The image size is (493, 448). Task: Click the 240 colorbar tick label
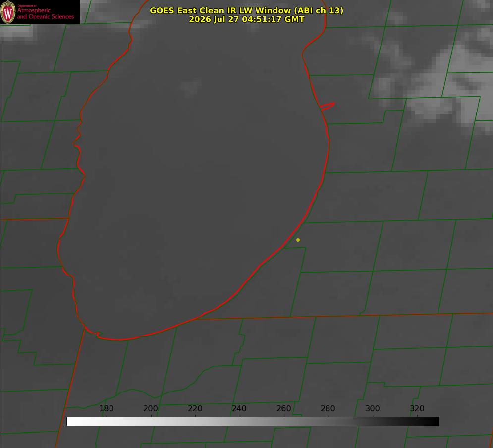(239, 408)
